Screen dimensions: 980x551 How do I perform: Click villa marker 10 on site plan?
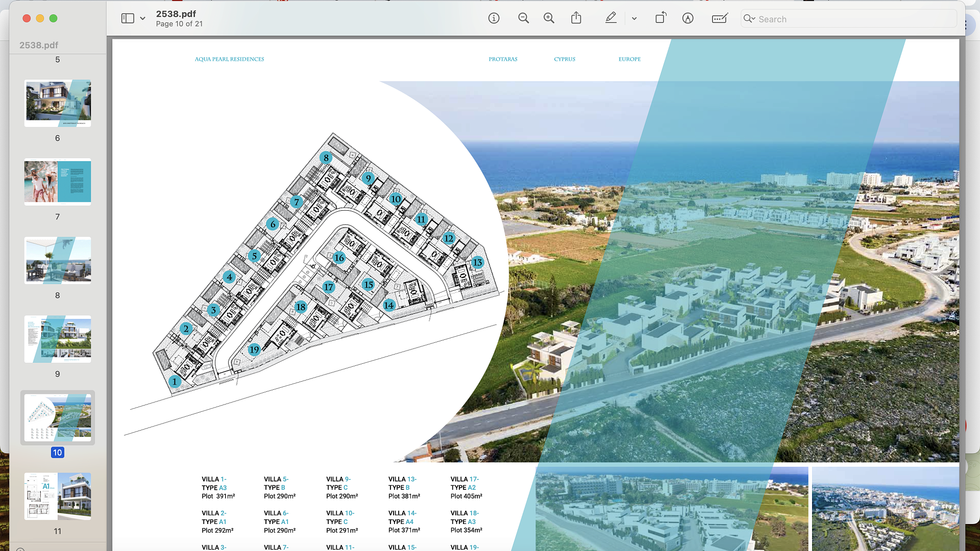(x=396, y=199)
